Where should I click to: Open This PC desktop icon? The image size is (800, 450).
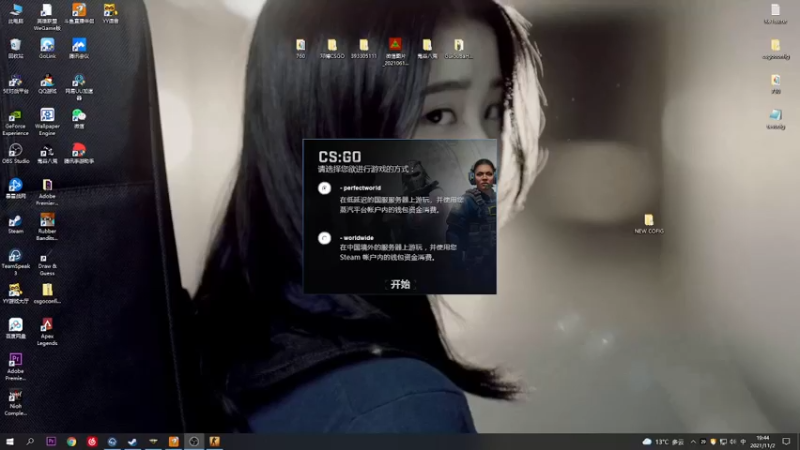(15, 13)
